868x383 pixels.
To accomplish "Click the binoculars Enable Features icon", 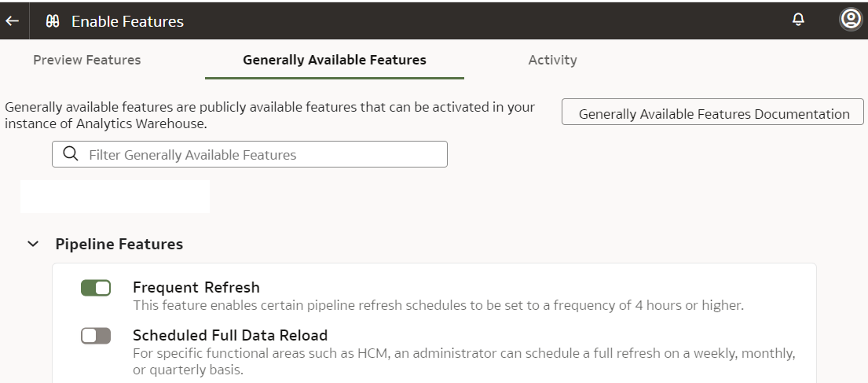I will click(x=53, y=22).
